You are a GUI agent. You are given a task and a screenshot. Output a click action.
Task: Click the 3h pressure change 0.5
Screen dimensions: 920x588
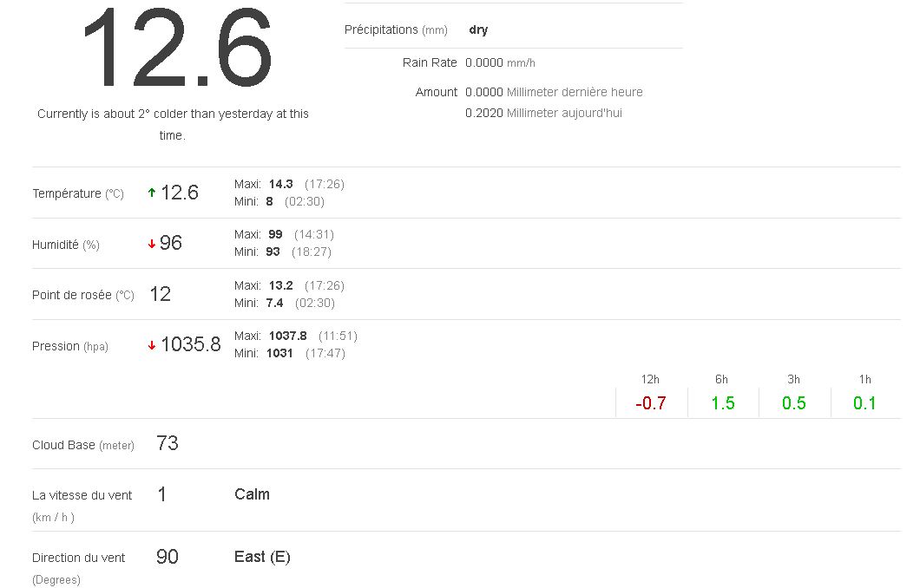point(793,403)
